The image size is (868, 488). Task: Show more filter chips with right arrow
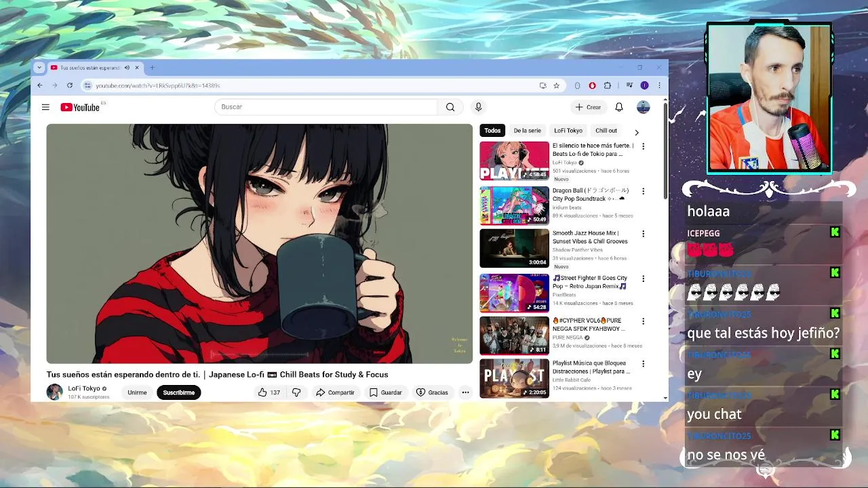point(636,131)
